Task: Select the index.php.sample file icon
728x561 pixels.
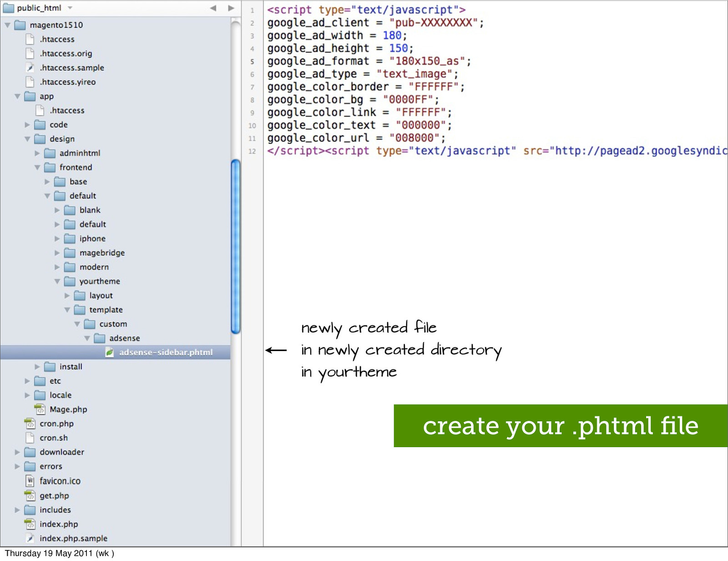Action: pyautogui.click(x=30, y=538)
